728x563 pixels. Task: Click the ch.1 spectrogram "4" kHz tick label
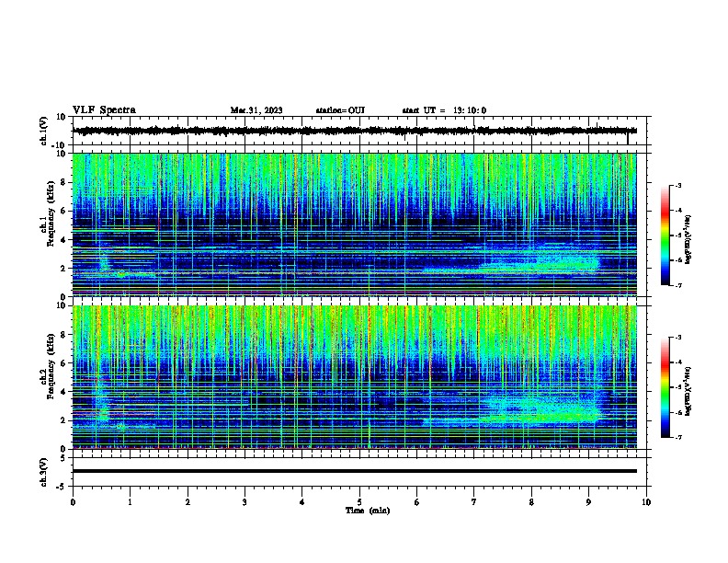(x=63, y=240)
